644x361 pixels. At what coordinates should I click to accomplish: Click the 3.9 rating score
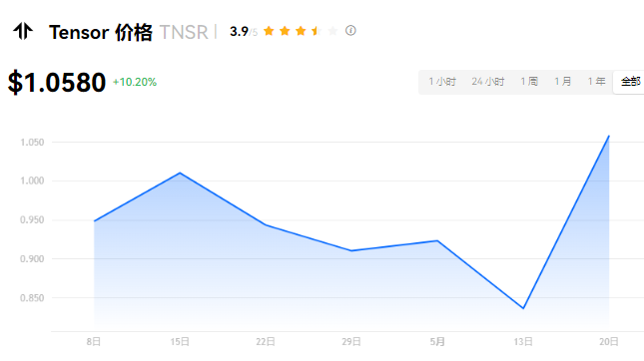[239, 31]
